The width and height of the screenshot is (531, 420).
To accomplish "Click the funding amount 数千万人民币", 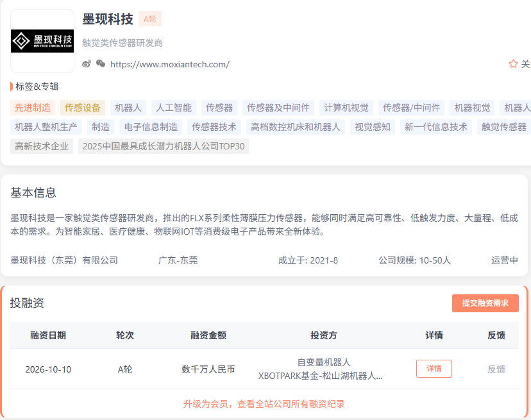I will [208, 369].
